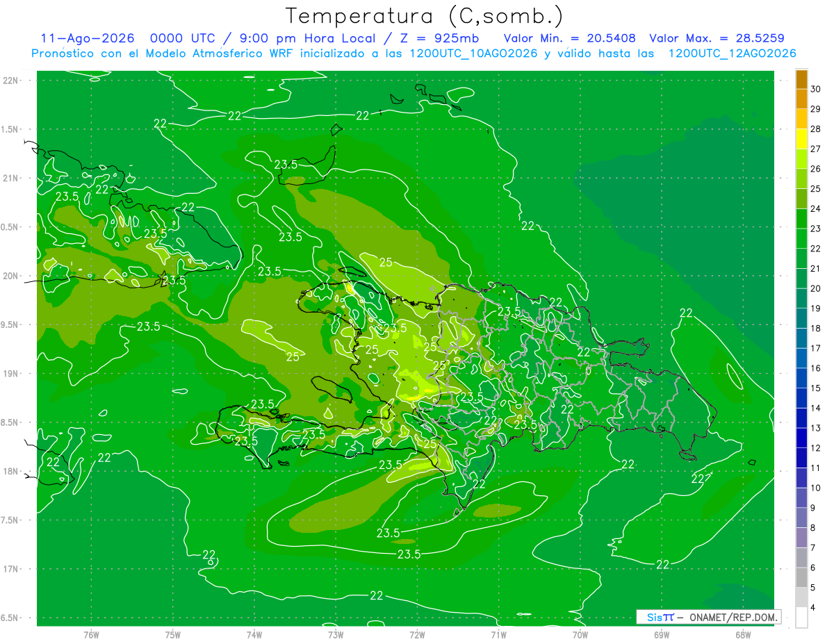The height and width of the screenshot is (644, 834).
Task: Click the '75W' longitude axis label
Action: click(x=173, y=634)
